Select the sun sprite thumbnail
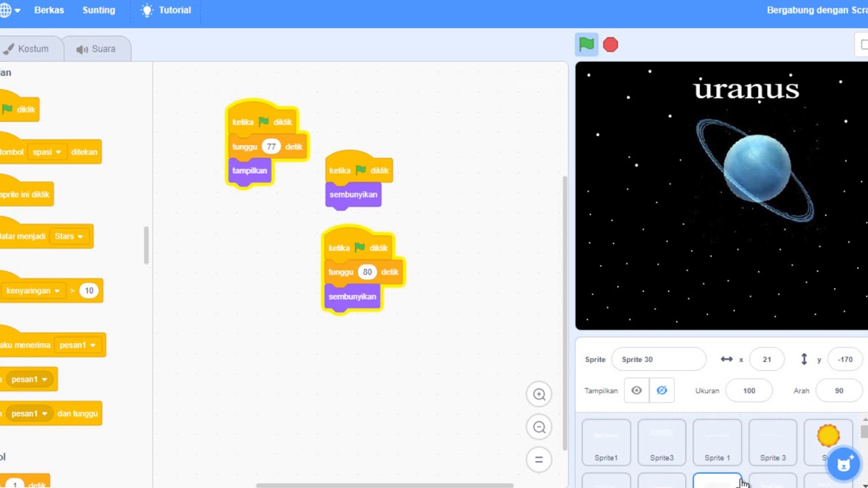Viewport: 868px width, 488px height. 828,436
